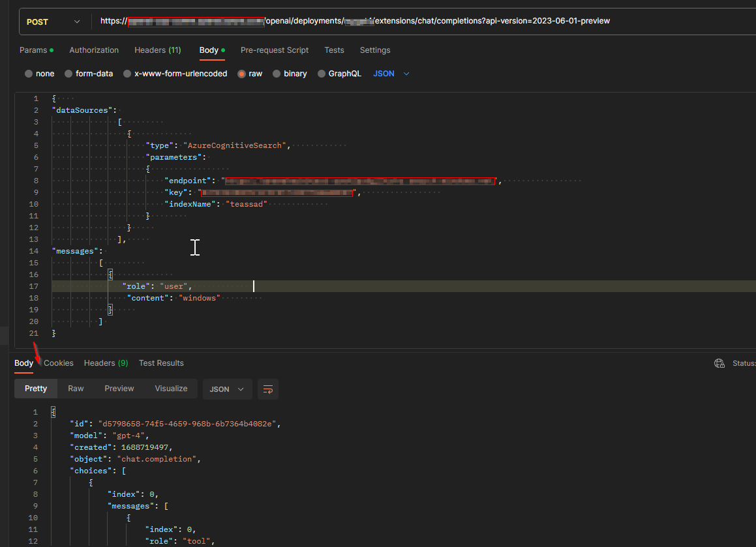The width and height of the screenshot is (756, 547).
Task: Open the response format JSON dropdown
Action: 227,388
